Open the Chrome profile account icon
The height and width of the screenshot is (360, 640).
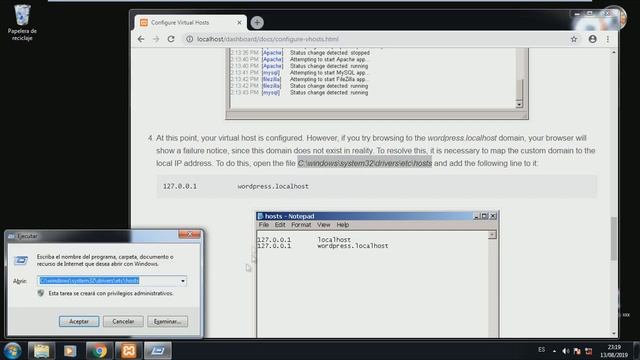[x=593, y=39]
